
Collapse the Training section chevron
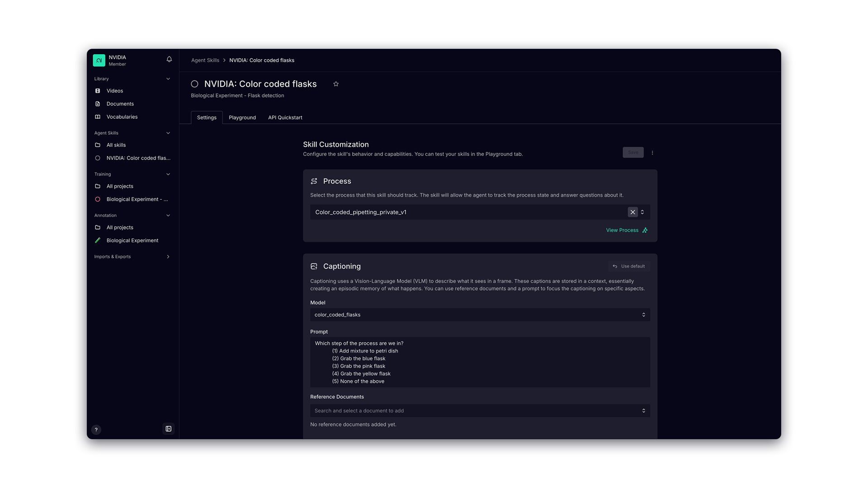click(x=168, y=174)
